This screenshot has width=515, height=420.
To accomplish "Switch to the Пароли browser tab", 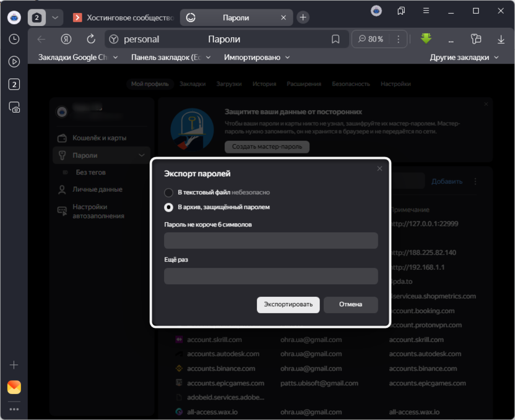I will (x=236, y=17).
